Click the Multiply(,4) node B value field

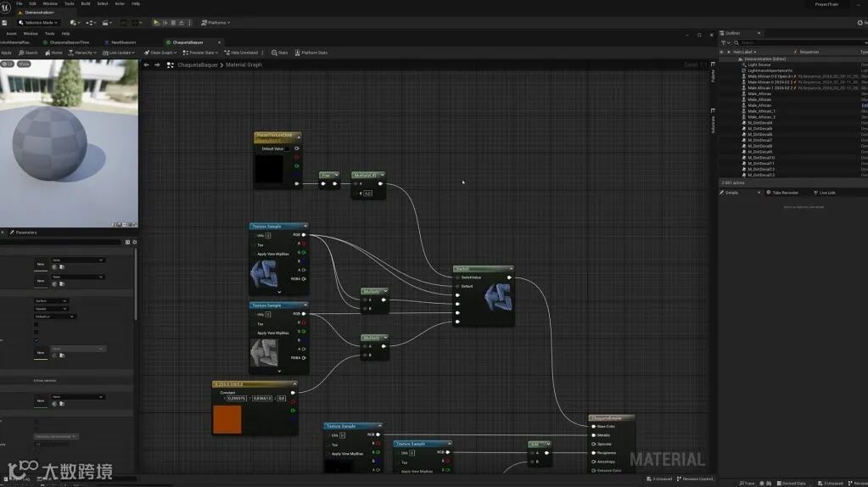[367, 193]
